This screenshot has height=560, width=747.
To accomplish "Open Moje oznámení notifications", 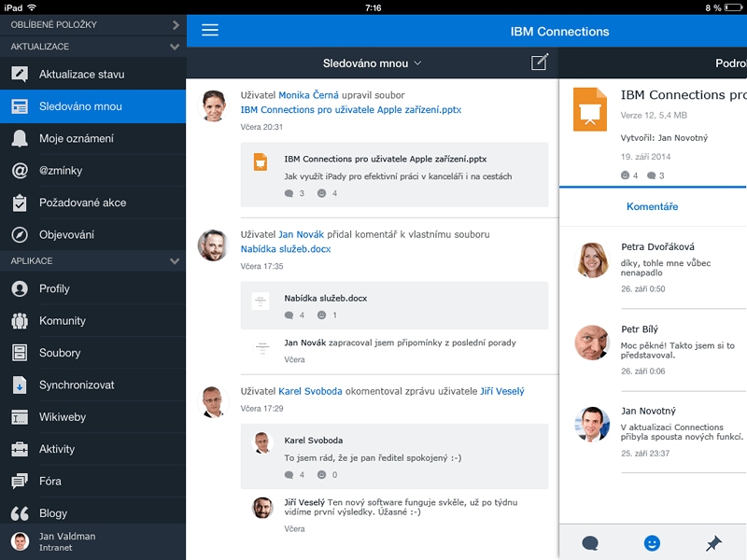I will [x=92, y=138].
